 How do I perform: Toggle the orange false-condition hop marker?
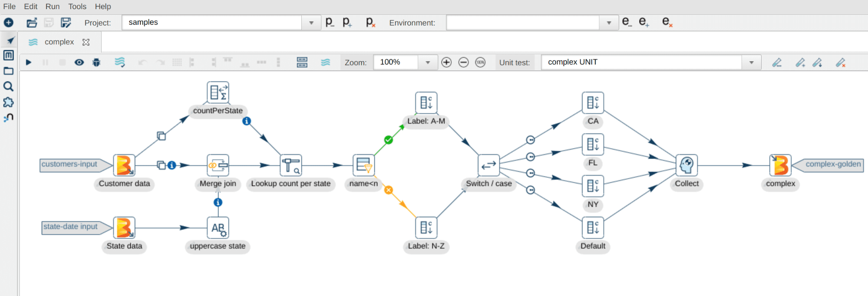[389, 190]
